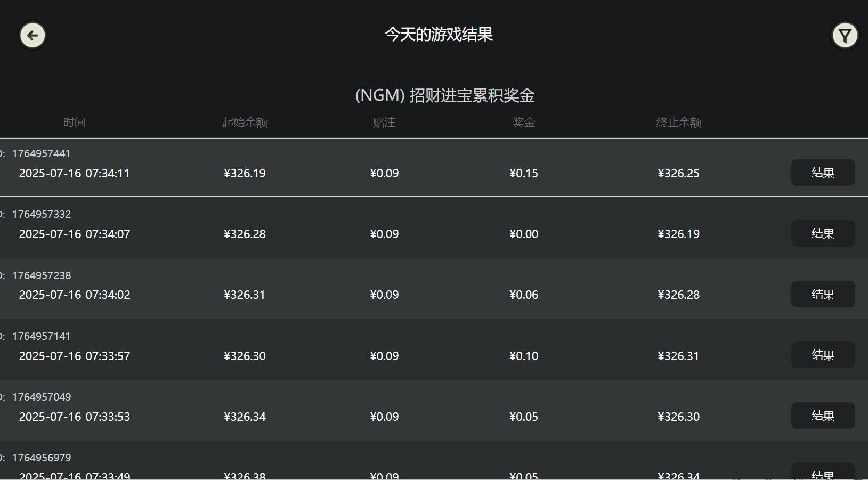
Task: Click the 起始余额 column header
Action: (245, 122)
